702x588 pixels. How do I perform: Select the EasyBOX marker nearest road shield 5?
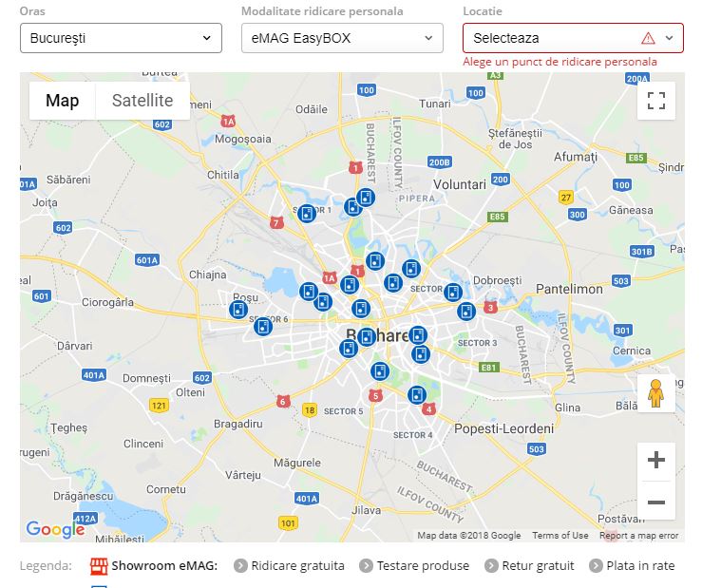coord(380,371)
